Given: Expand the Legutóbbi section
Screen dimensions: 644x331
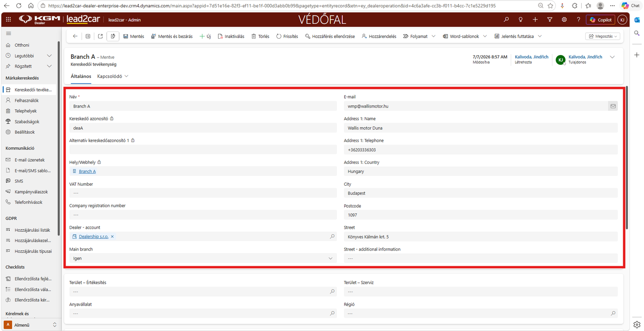Looking at the screenshot, I should coord(50,56).
